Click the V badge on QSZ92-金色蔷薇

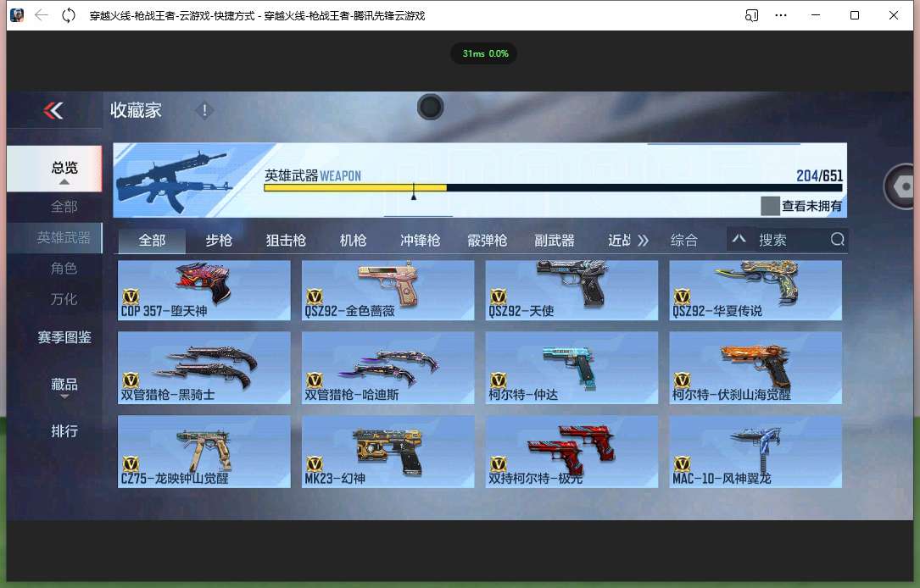point(315,296)
